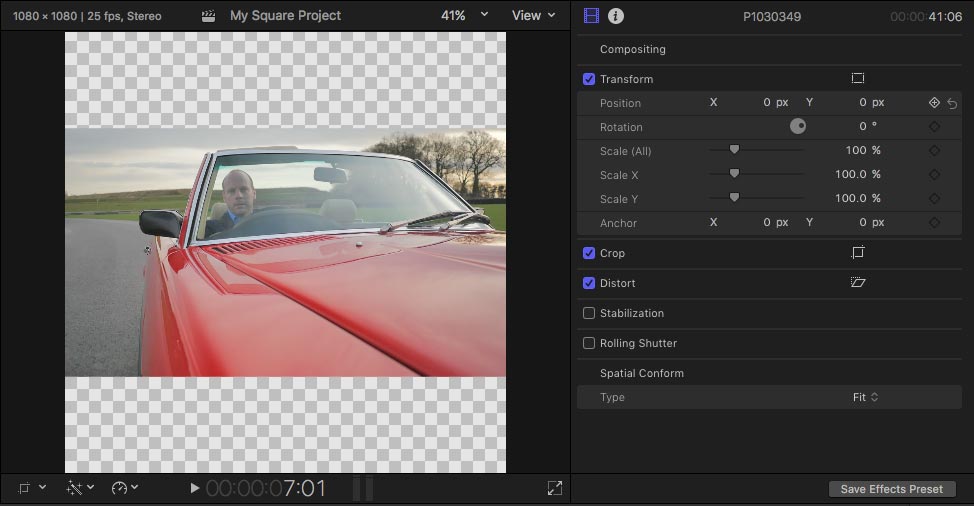
Task: Disable the Transform checkbox
Action: coord(589,79)
